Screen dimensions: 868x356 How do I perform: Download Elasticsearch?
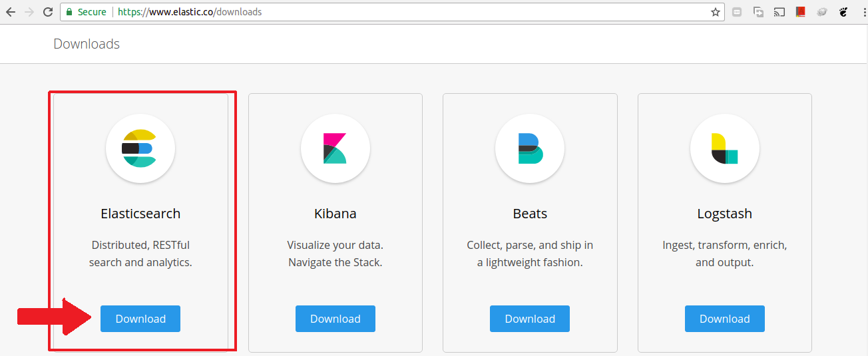(140, 319)
